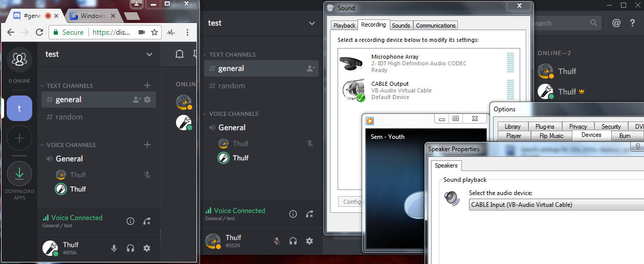The height and width of the screenshot is (264, 644).
Task: Join General voice channel in browser Discord
Action: 99,159
